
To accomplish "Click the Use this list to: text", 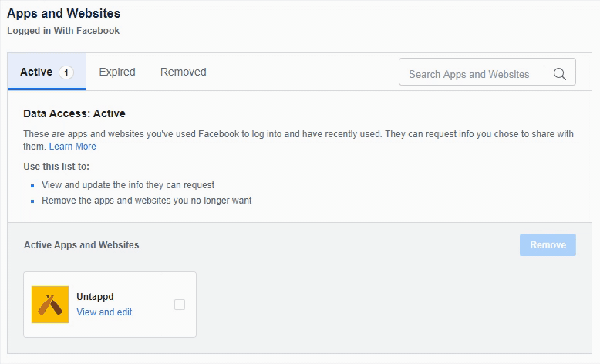I will coord(56,167).
